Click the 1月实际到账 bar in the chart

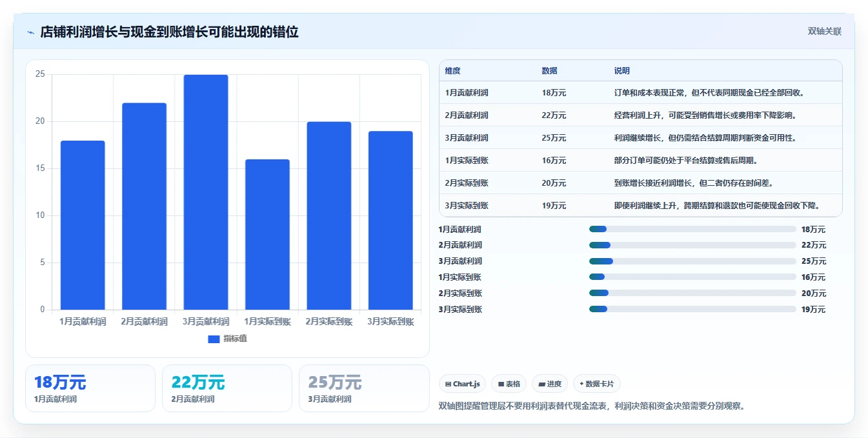(x=267, y=235)
